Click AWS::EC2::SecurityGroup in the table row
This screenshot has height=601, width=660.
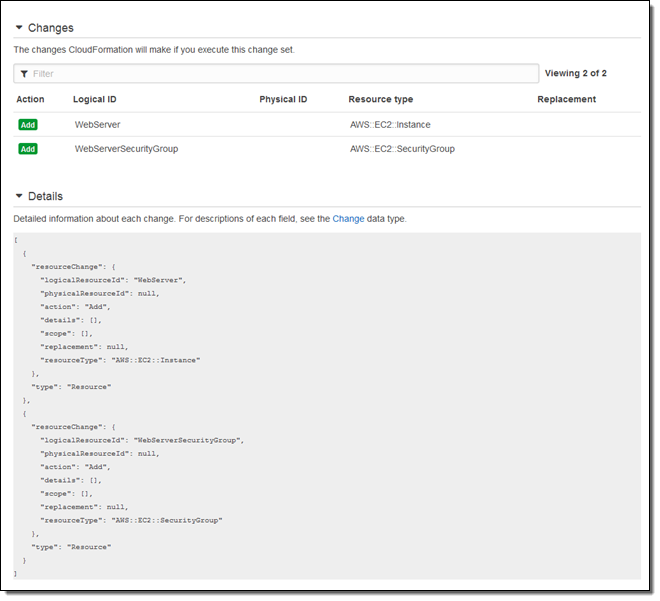point(402,149)
